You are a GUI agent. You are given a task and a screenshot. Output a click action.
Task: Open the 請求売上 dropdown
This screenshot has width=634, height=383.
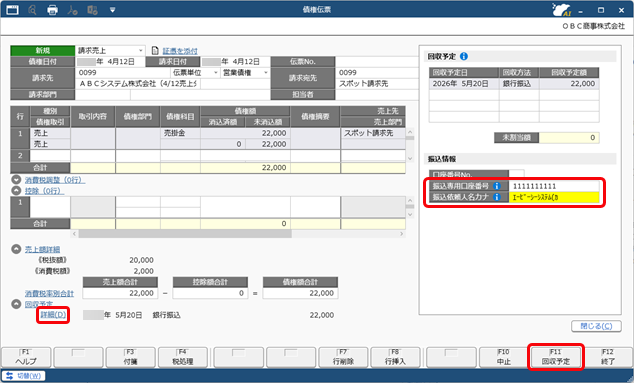141,51
